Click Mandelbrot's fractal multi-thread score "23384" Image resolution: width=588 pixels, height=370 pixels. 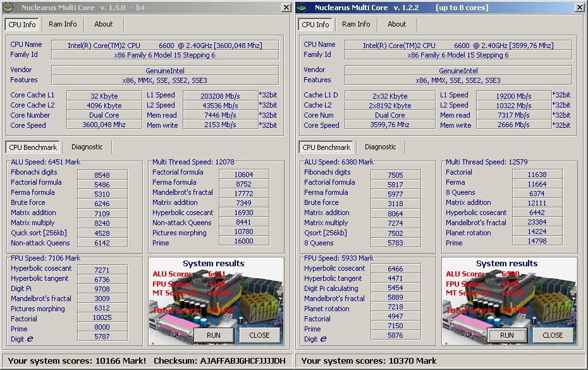pyautogui.click(x=537, y=222)
